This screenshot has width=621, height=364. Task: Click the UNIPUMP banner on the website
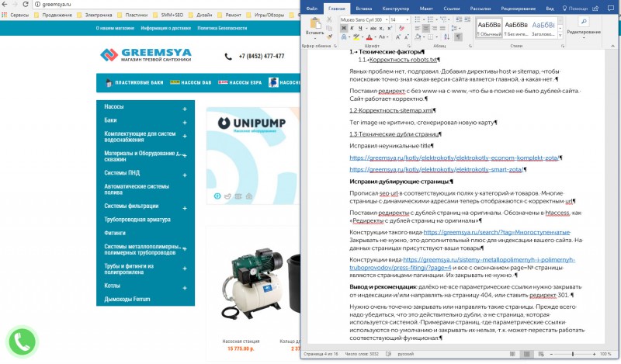[253, 155]
